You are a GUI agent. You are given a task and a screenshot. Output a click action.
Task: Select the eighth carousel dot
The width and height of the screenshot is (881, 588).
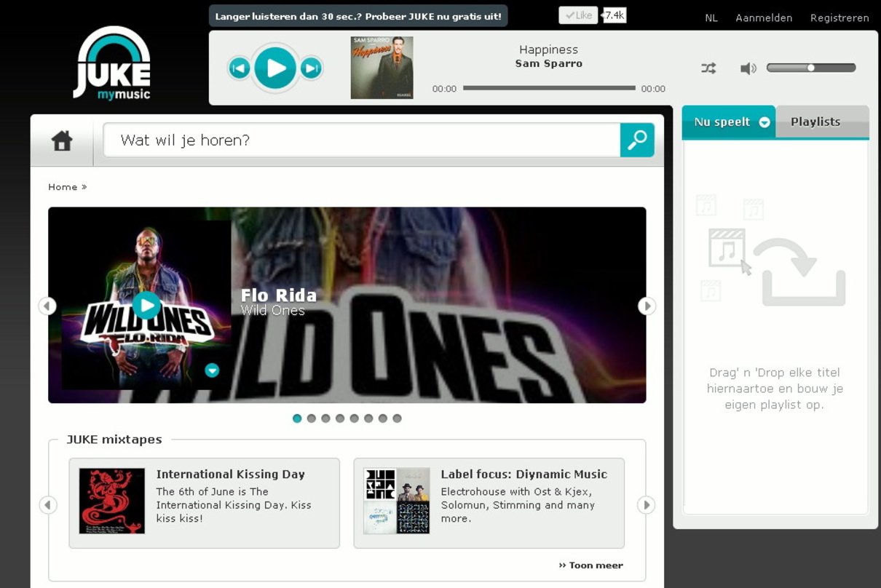tap(397, 418)
